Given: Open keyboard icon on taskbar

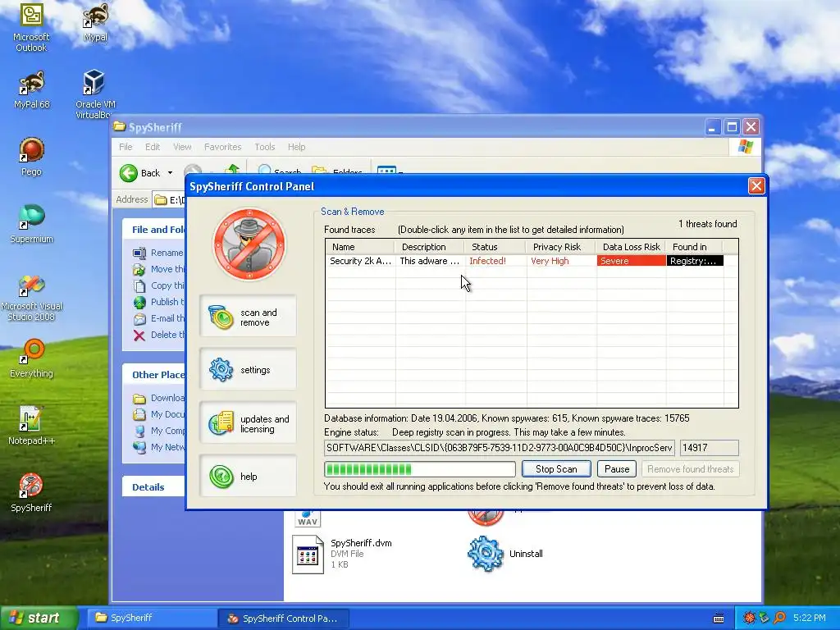Looking at the screenshot, I should click(719, 619).
